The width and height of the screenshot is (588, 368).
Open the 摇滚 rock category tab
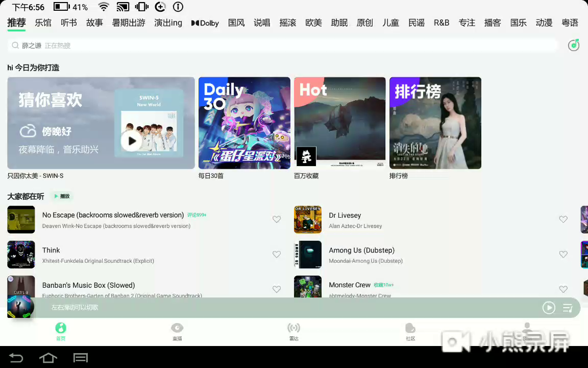point(288,23)
